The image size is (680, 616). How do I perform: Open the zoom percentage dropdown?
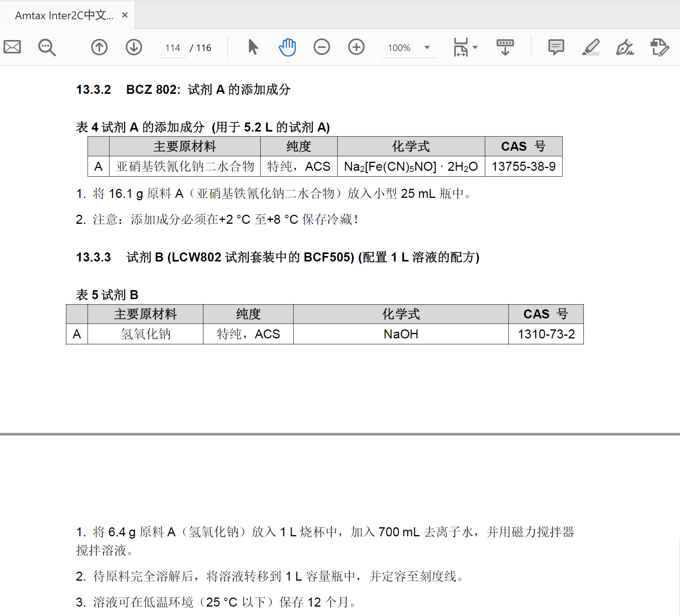427,48
